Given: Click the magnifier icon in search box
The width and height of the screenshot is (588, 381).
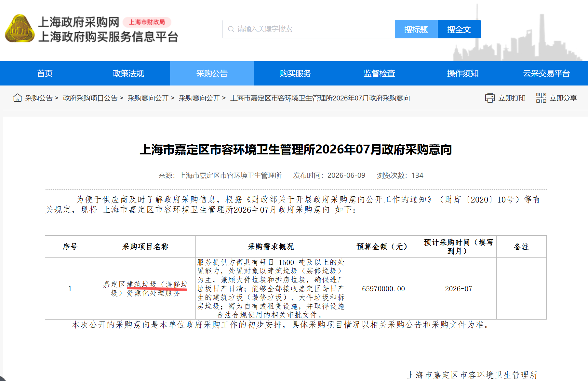Looking at the screenshot, I should pos(231,29).
